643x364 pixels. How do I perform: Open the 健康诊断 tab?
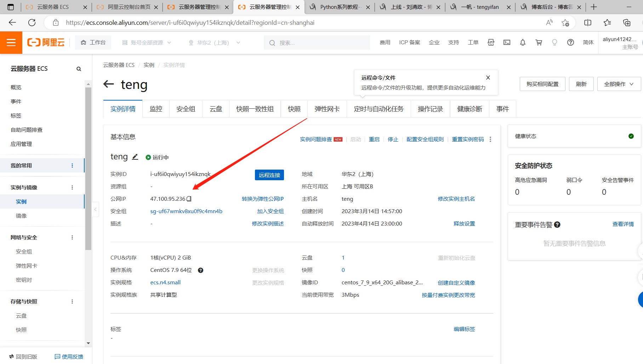(x=470, y=109)
